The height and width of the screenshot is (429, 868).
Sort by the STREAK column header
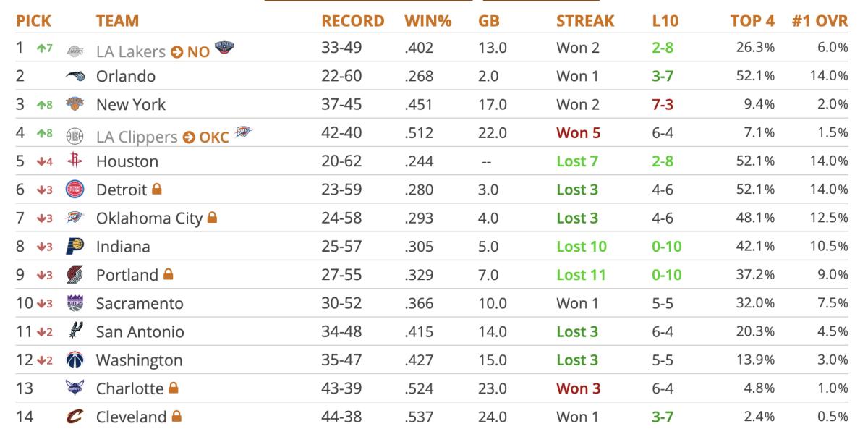pos(584,21)
